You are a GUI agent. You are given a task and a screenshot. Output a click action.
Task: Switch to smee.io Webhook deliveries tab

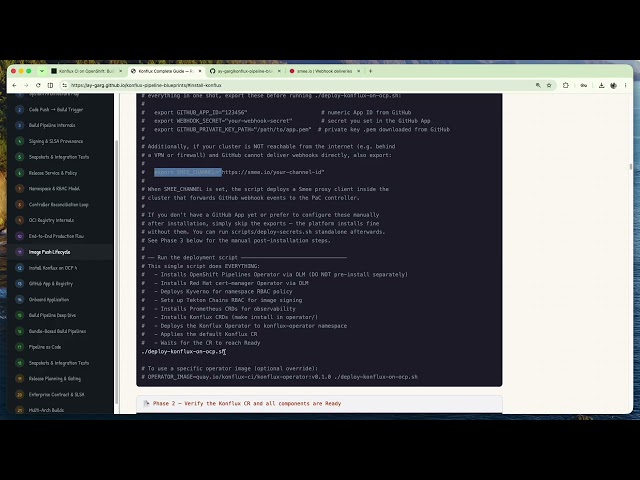(324, 71)
